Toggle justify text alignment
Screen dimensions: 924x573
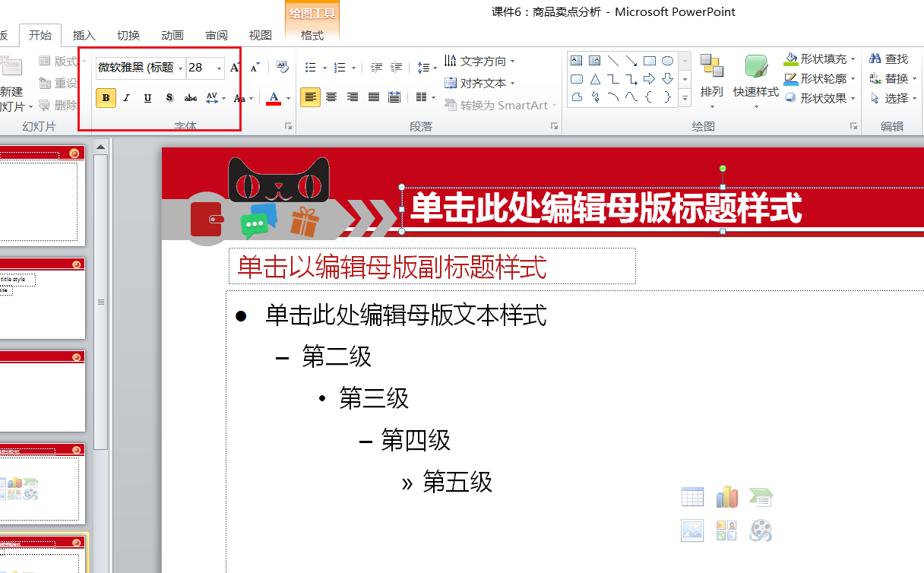pos(374,97)
